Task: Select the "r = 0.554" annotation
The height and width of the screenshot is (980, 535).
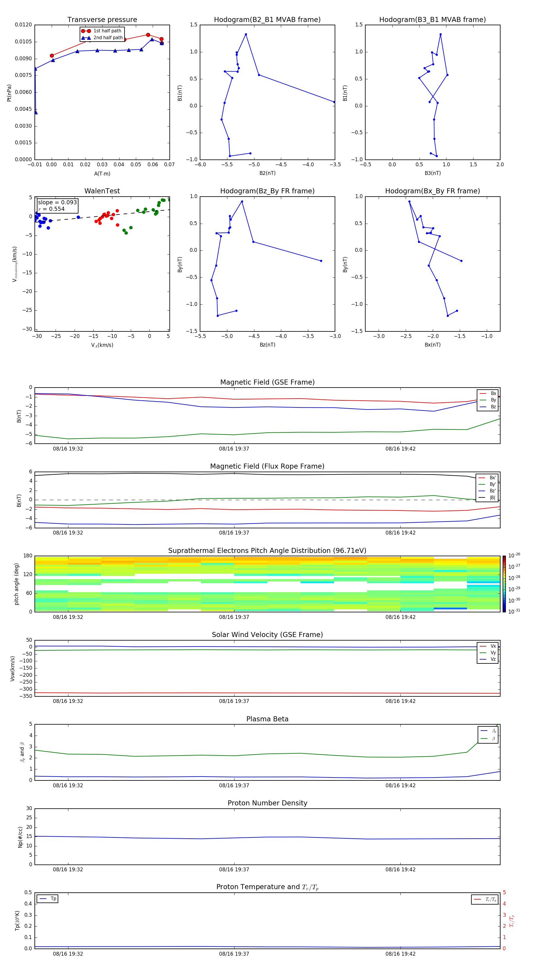Action: tap(51, 209)
